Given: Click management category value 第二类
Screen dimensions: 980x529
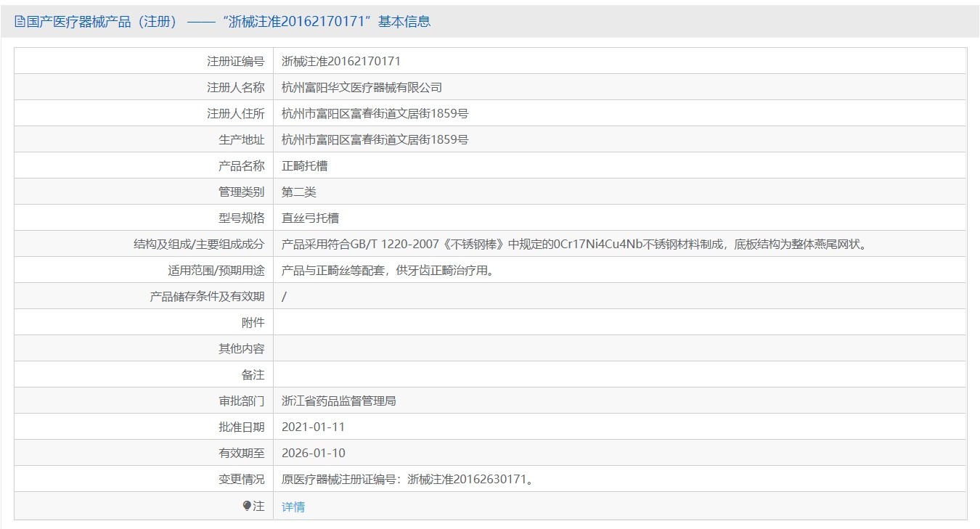Looking at the screenshot, I should point(299,192).
